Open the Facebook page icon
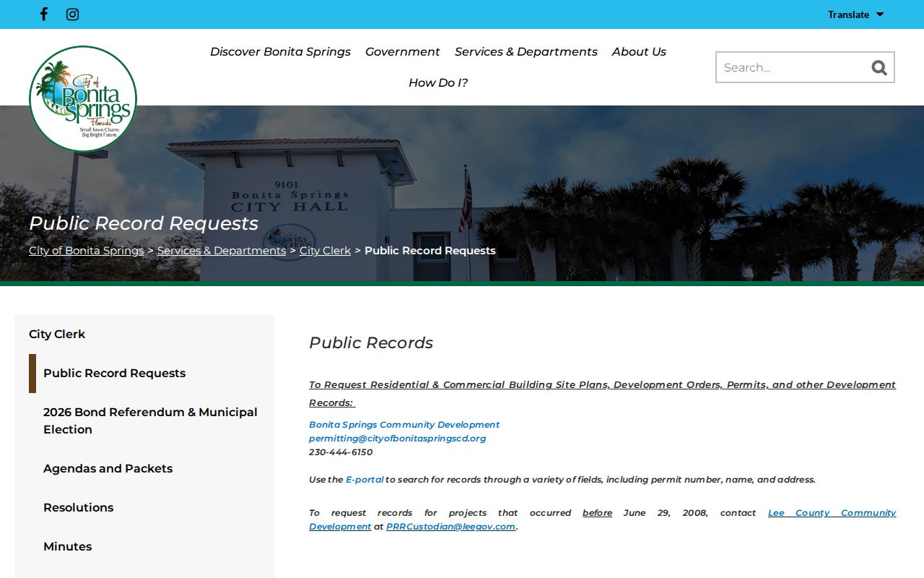924x578 pixels. click(43, 14)
